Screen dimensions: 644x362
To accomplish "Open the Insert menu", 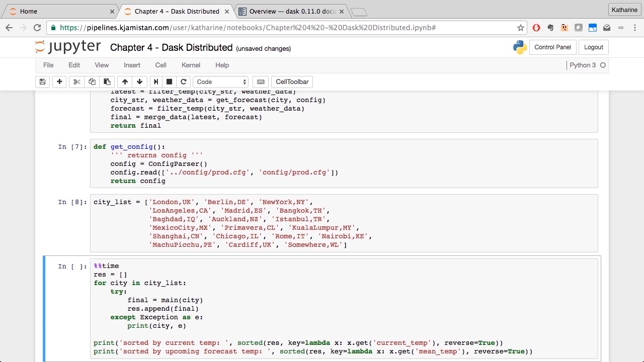I will pos(132,65).
